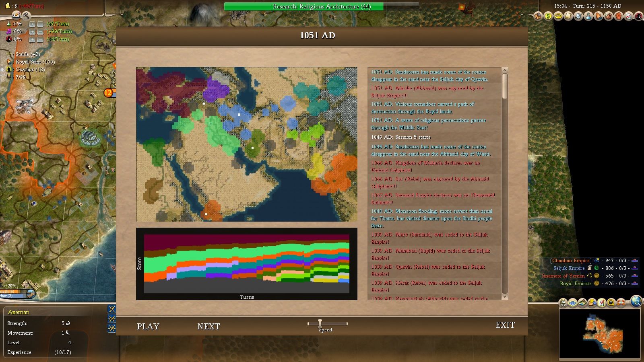The height and width of the screenshot is (362, 644).
Task: Decrease the research rate minus button
Action: pos(40,24)
